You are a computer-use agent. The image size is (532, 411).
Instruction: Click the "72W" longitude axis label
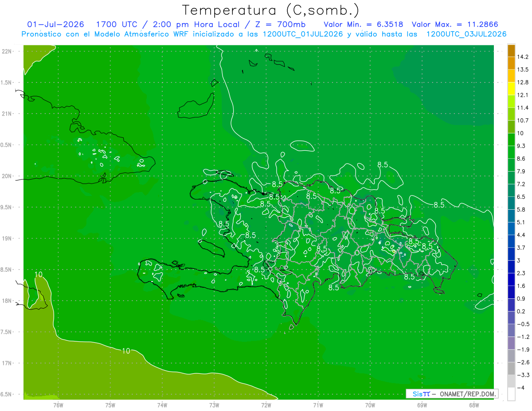coord(266,404)
